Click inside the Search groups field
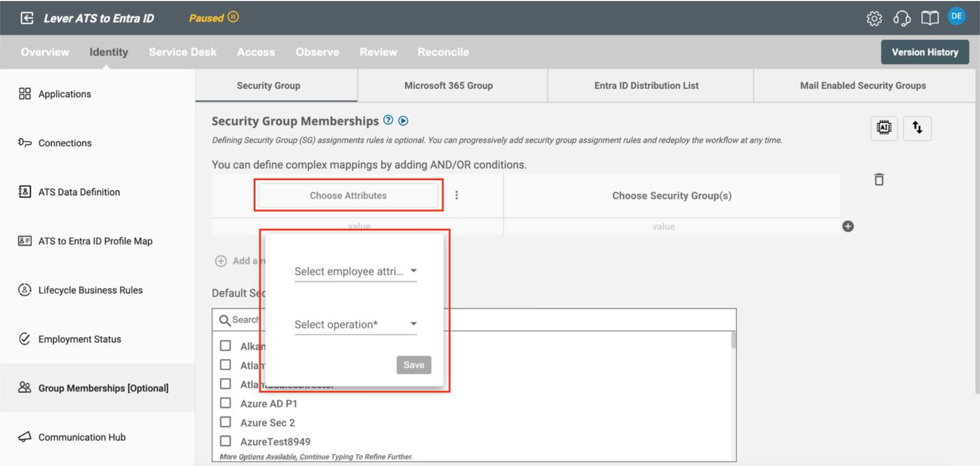980x466 pixels. click(x=247, y=320)
